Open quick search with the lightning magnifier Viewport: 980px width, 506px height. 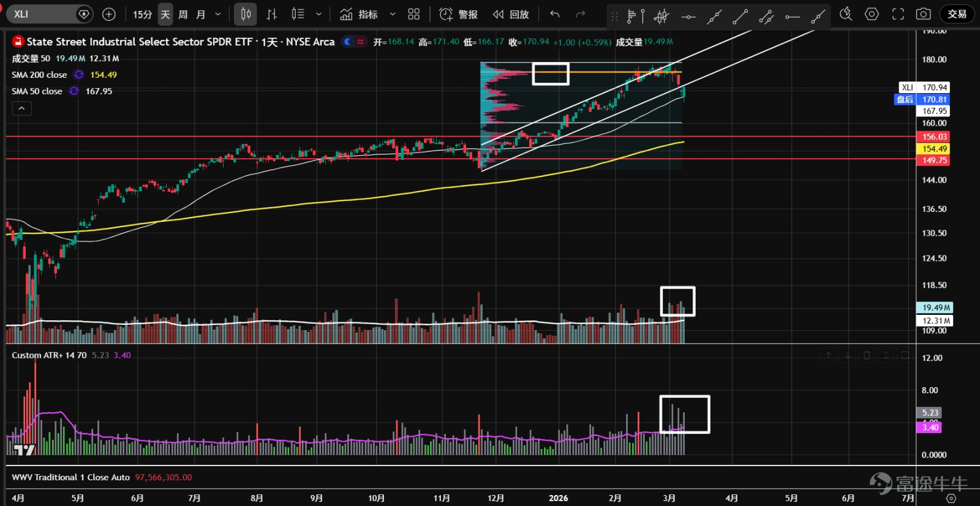click(x=846, y=14)
